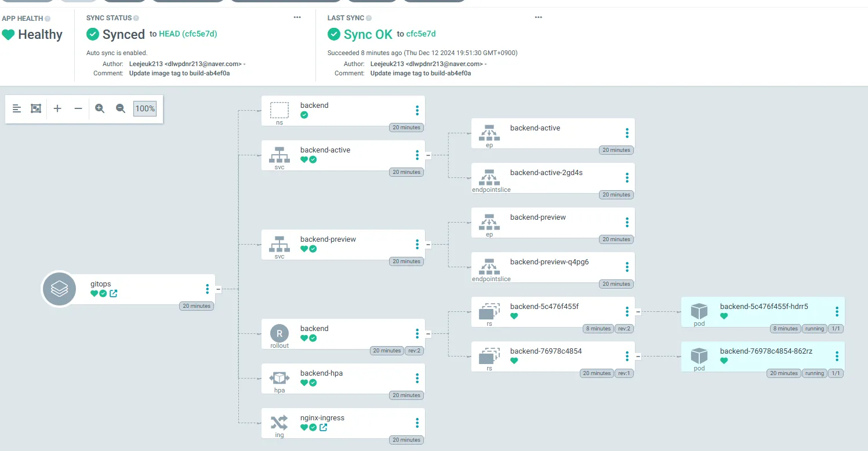Image resolution: width=868 pixels, height=451 pixels.
Task: Click the backend-hpa cube icon
Action: click(x=279, y=378)
